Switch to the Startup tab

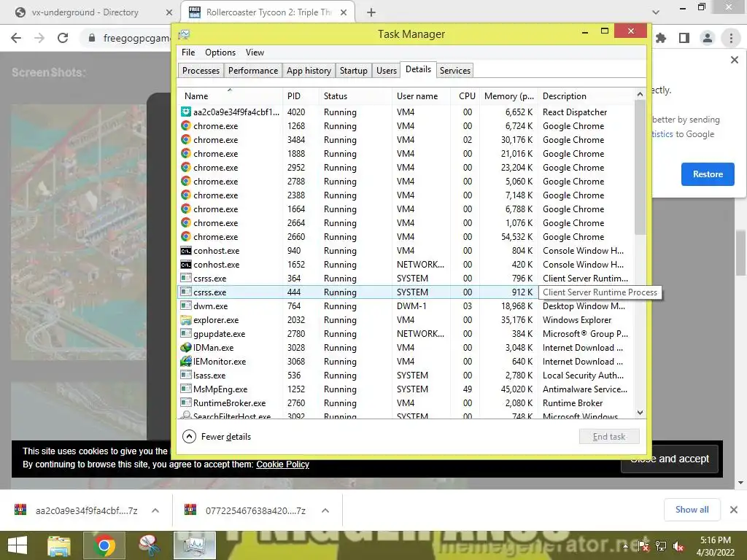[354, 71]
